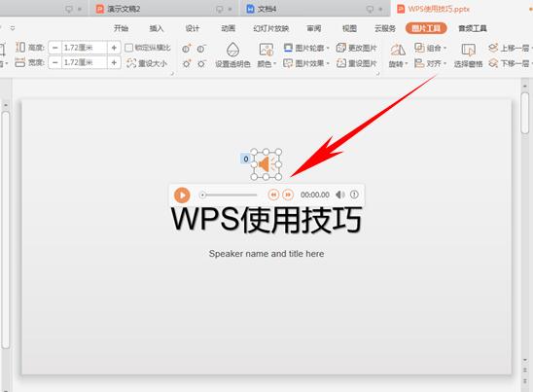533x392 pixels.
Task: Click the 重设图片 reset picture icon
Action: coord(341,63)
